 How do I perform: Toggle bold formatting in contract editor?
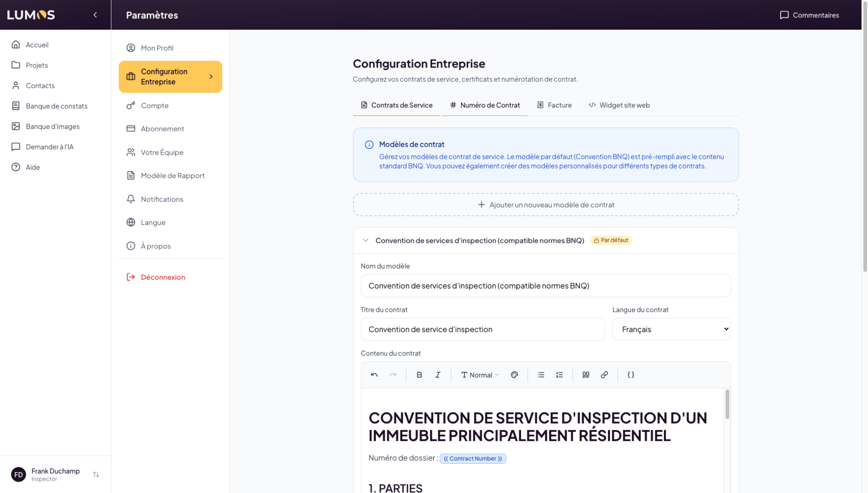419,375
